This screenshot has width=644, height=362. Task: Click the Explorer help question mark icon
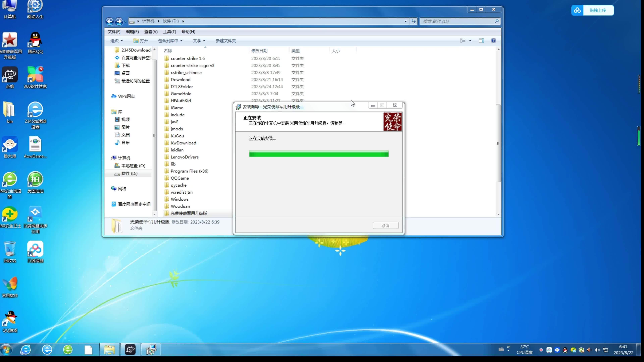(x=493, y=40)
